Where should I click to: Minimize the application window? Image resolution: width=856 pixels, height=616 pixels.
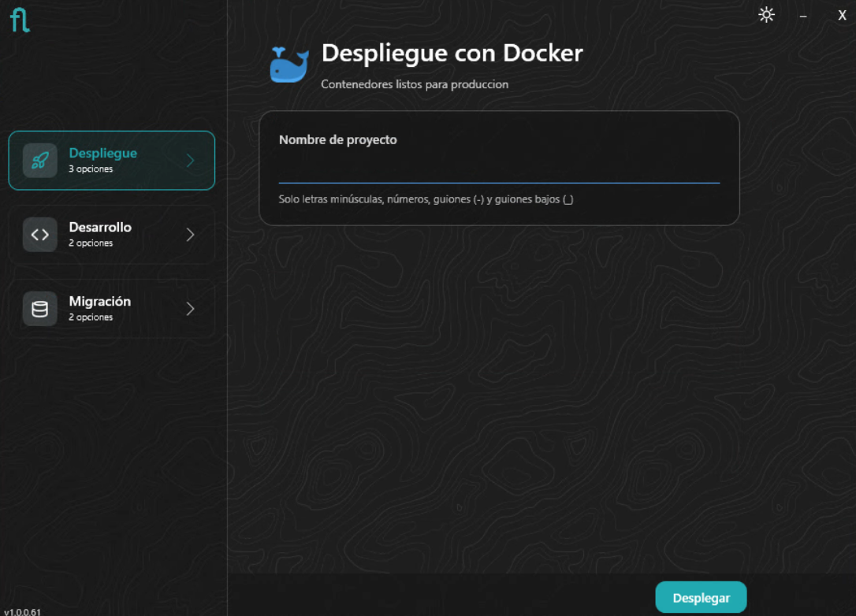pyautogui.click(x=803, y=17)
